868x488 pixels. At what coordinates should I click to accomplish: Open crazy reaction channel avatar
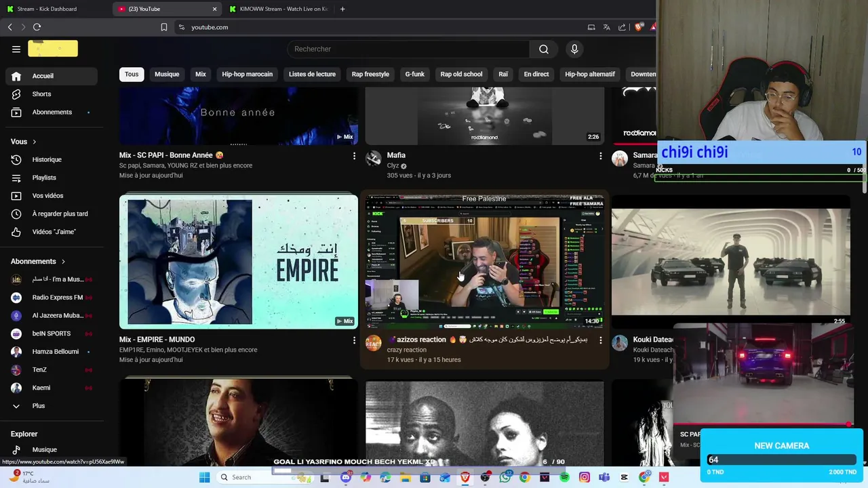point(373,343)
